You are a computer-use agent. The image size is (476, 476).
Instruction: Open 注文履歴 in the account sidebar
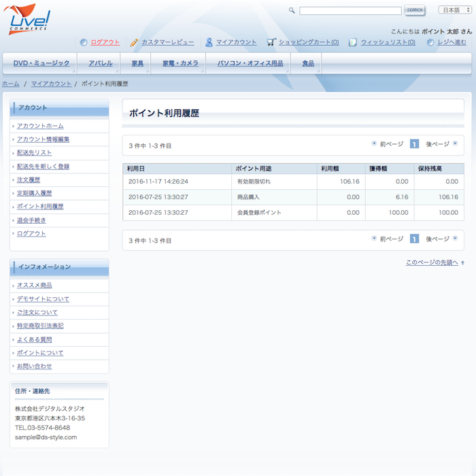(29, 180)
